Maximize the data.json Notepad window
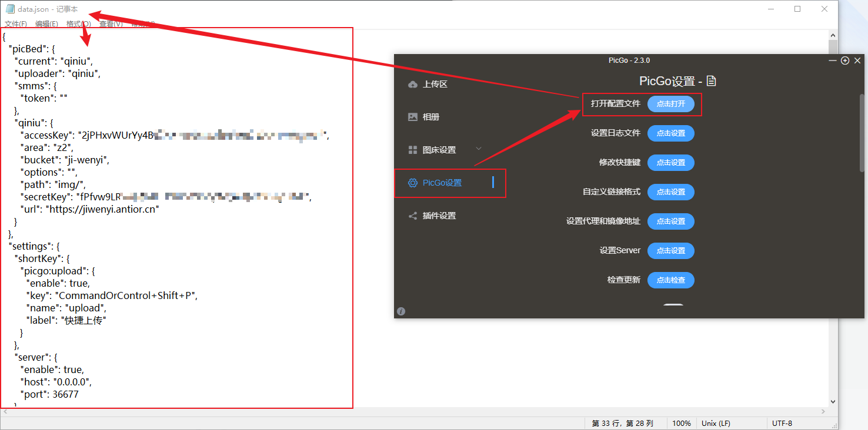Viewport: 868px width, 430px height. point(797,9)
